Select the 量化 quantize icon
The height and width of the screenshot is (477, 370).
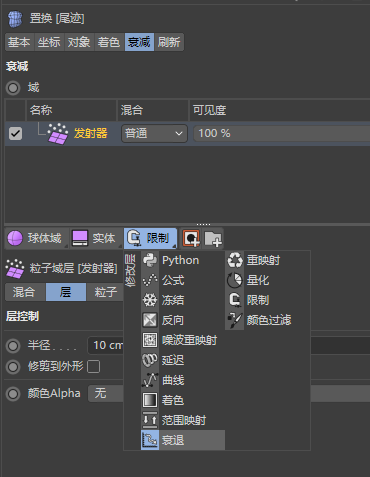point(235,280)
